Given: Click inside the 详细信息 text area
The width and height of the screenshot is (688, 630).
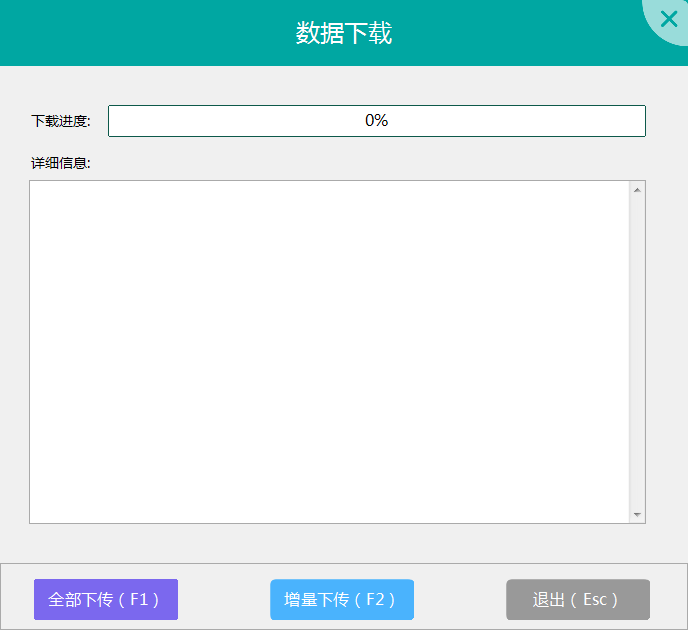Looking at the screenshot, I should 329,352.
